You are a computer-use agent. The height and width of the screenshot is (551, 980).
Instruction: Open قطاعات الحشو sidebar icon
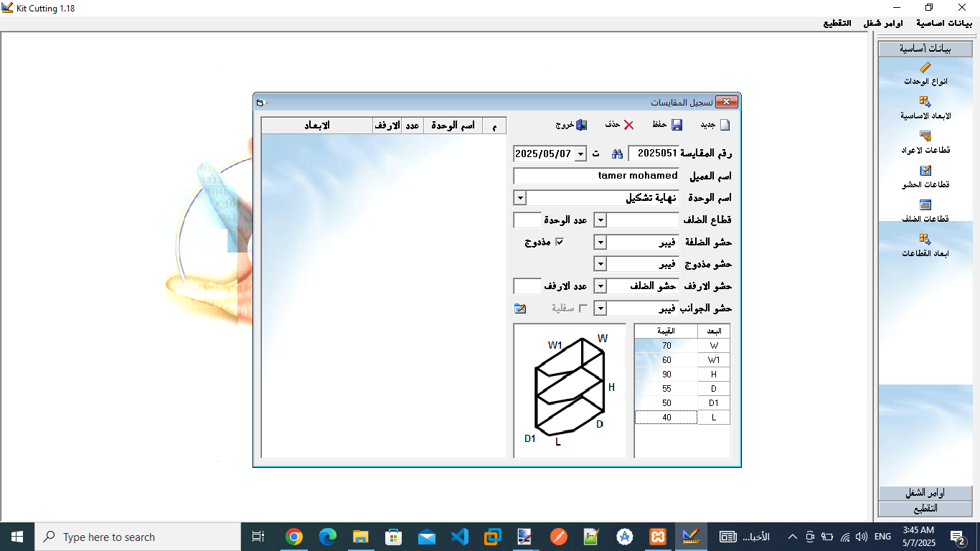click(925, 171)
